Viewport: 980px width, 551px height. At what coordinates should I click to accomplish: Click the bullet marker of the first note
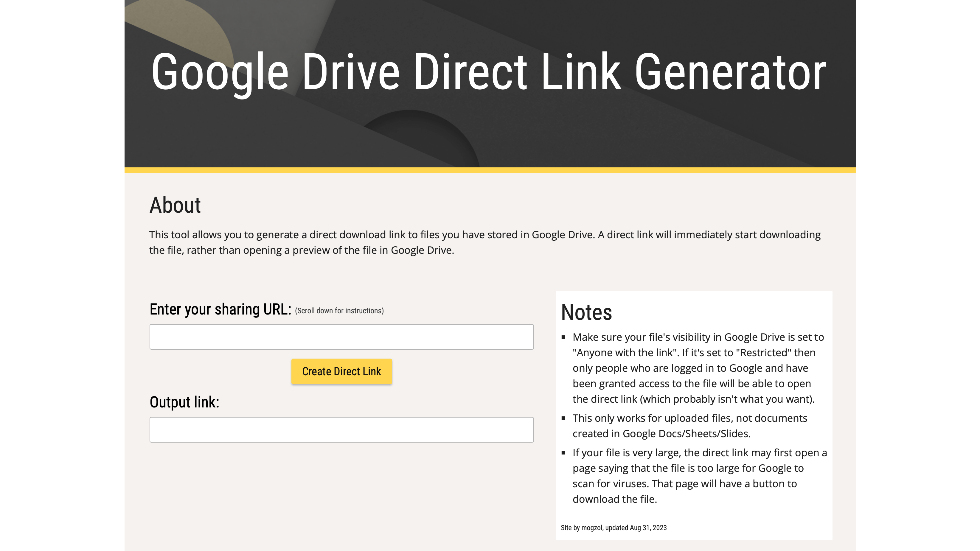tap(563, 337)
